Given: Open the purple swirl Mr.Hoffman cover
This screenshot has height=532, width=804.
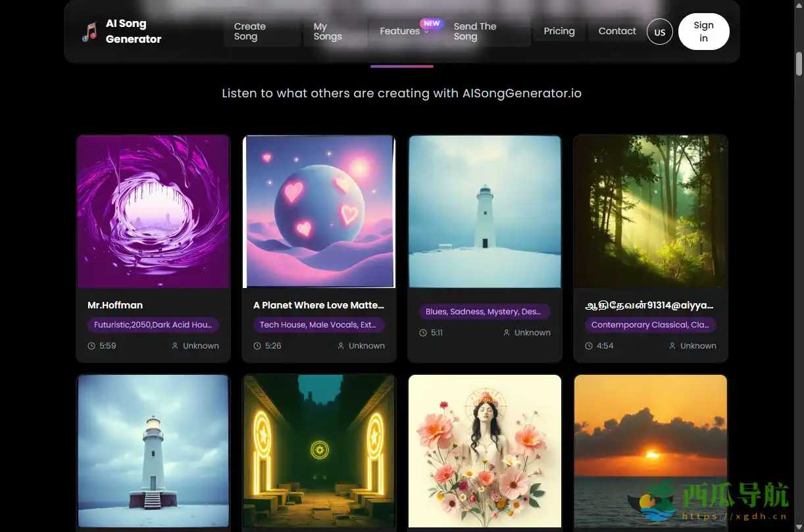Looking at the screenshot, I should pyautogui.click(x=153, y=212).
